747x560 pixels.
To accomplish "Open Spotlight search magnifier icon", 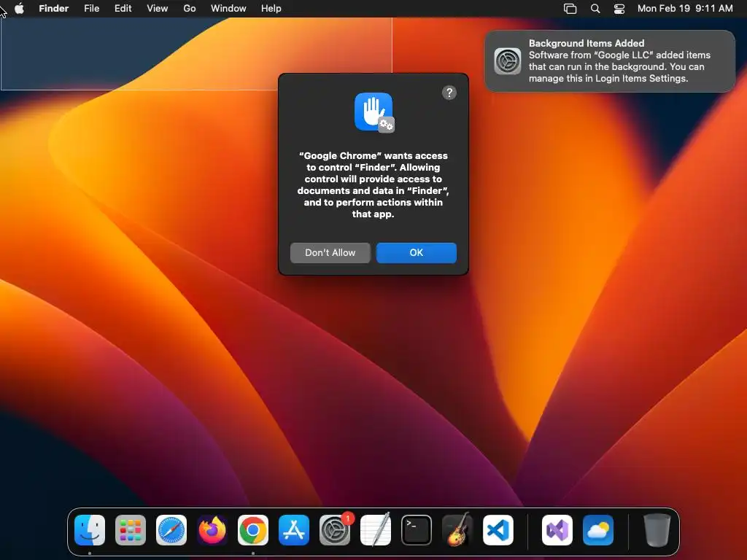I will [x=595, y=9].
